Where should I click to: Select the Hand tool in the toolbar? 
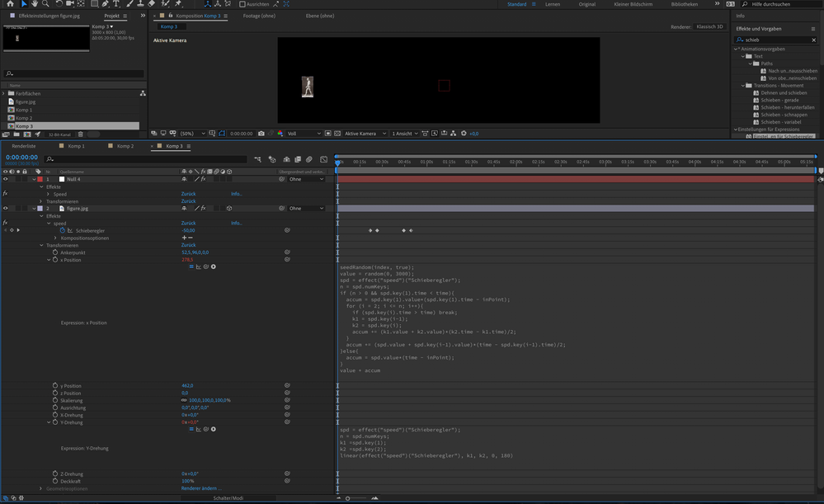click(34, 4)
